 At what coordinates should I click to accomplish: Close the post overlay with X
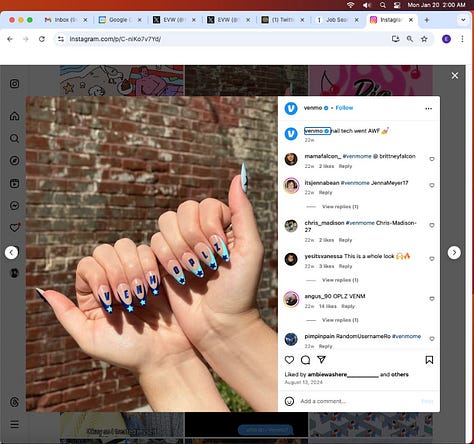(455, 76)
